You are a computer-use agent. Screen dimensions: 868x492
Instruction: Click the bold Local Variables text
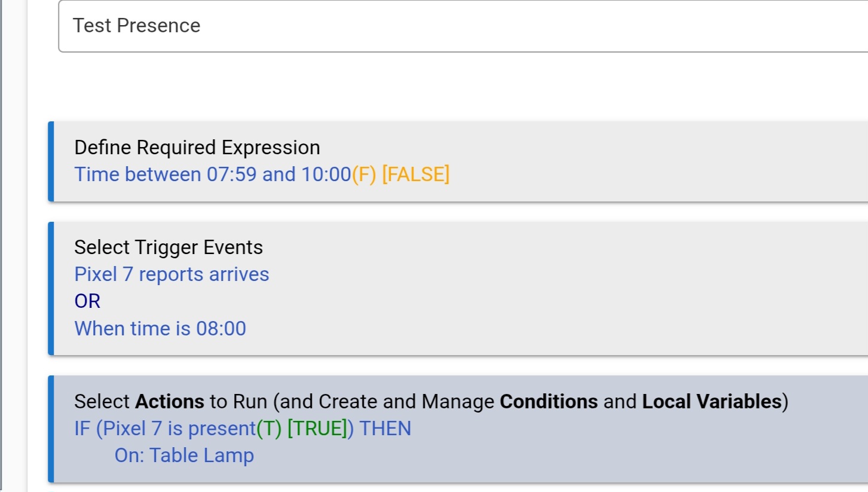pos(711,402)
